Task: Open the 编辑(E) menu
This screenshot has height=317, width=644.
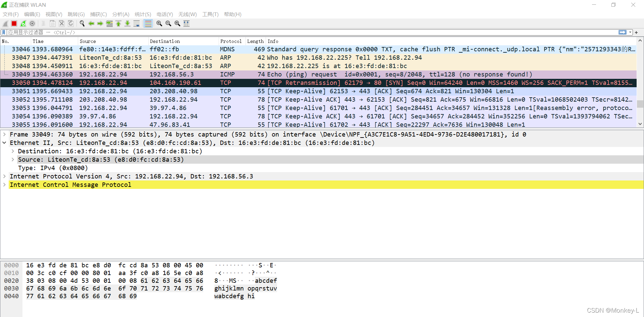Action: 32,14
